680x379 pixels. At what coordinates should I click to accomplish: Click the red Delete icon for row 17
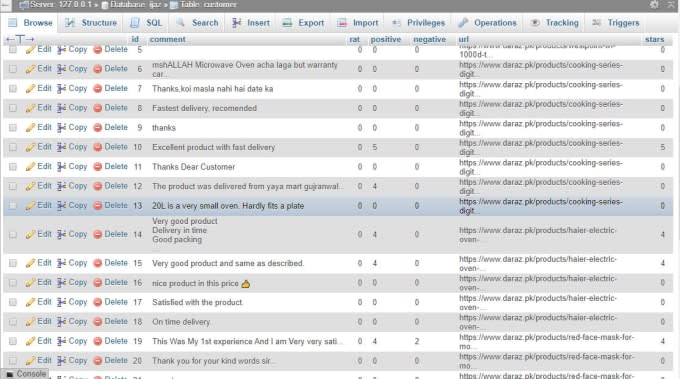point(98,302)
